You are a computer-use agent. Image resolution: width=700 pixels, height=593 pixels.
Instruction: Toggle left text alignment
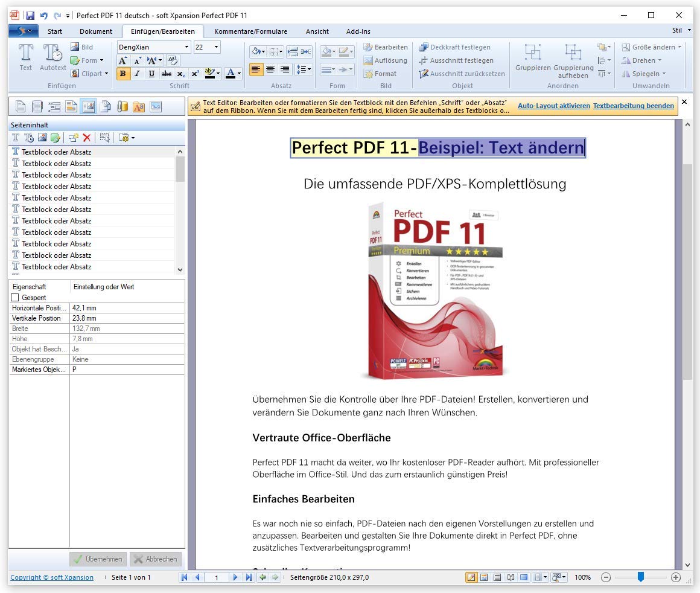tap(256, 69)
